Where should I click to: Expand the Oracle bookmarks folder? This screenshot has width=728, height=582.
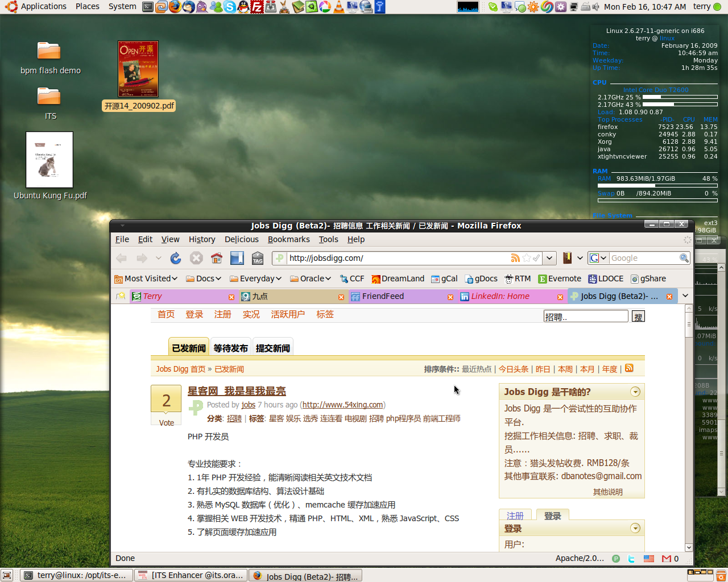311,278
